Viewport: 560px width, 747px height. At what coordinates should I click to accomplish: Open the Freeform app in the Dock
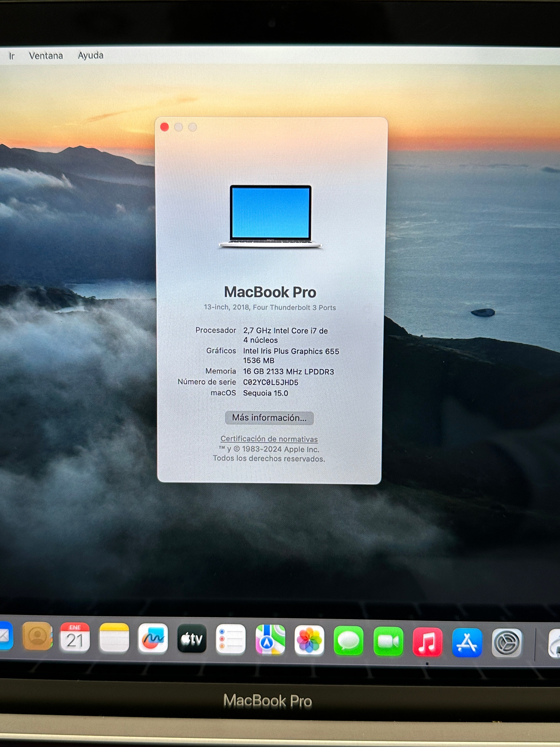coord(153,638)
